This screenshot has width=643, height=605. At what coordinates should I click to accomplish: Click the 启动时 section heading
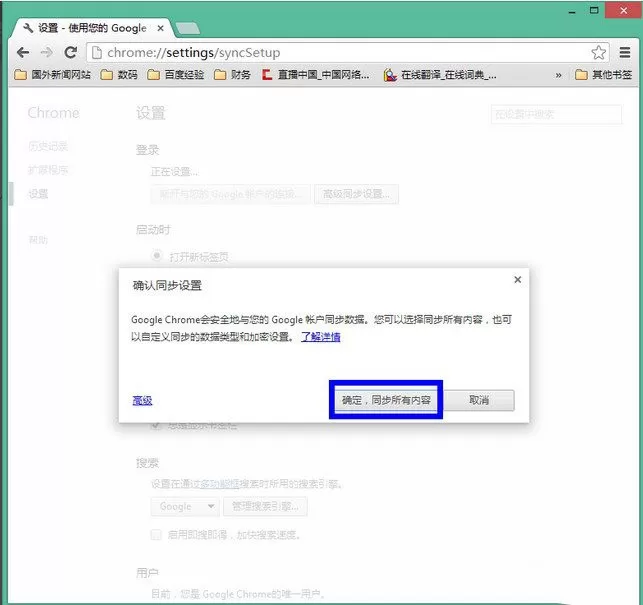(x=153, y=230)
